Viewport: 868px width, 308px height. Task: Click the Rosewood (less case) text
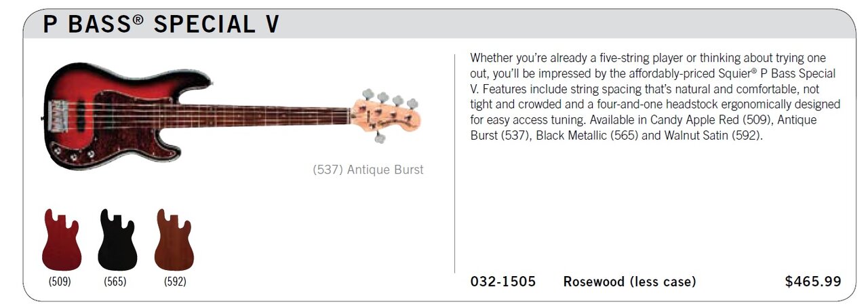(630, 282)
